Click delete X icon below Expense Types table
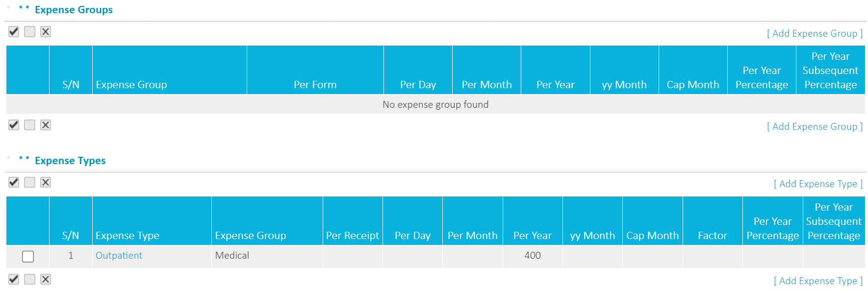868x291 pixels. click(x=46, y=279)
